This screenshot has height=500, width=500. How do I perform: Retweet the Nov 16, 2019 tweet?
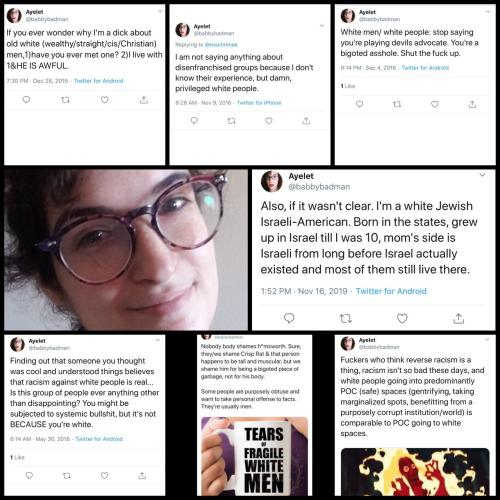345,319
